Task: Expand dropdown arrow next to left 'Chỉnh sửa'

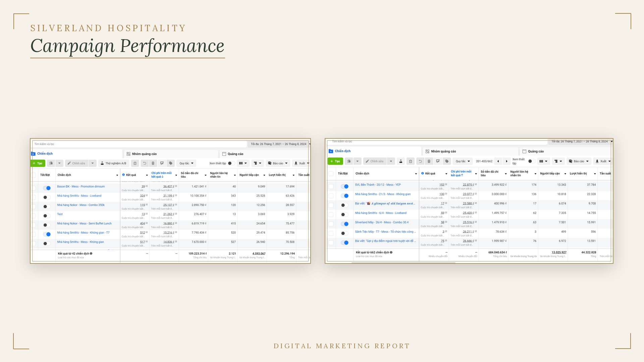Action: [x=93, y=163]
